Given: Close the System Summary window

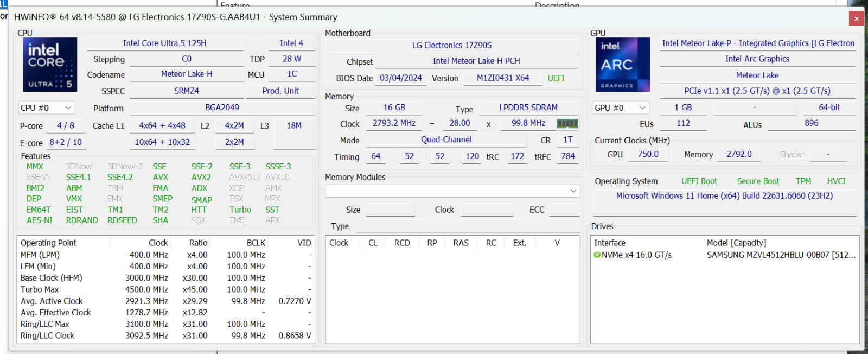Looking at the screenshot, I should coord(857,18).
